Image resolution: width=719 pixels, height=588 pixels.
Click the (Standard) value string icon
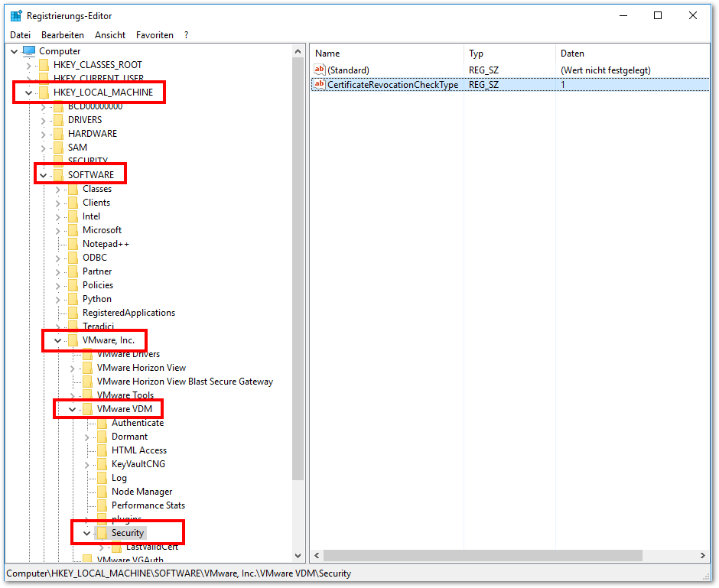tap(320, 70)
